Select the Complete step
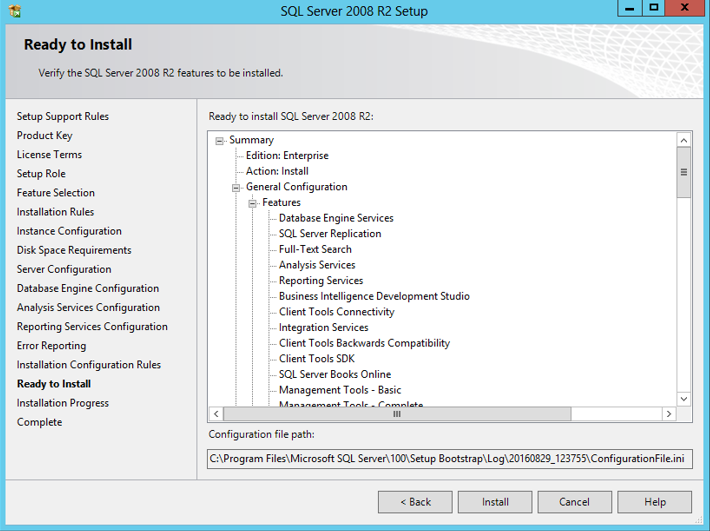The image size is (710, 531). pyautogui.click(x=39, y=422)
